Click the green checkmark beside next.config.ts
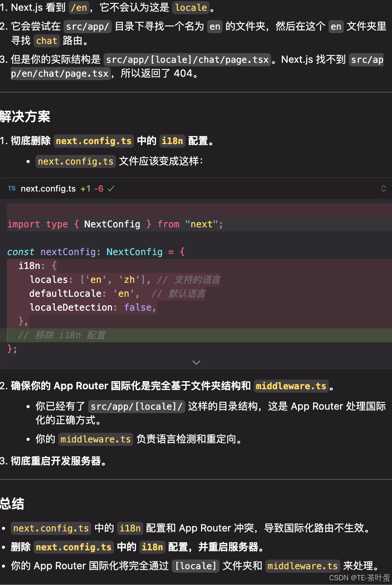The image size is (392, 585). point(111,188)
